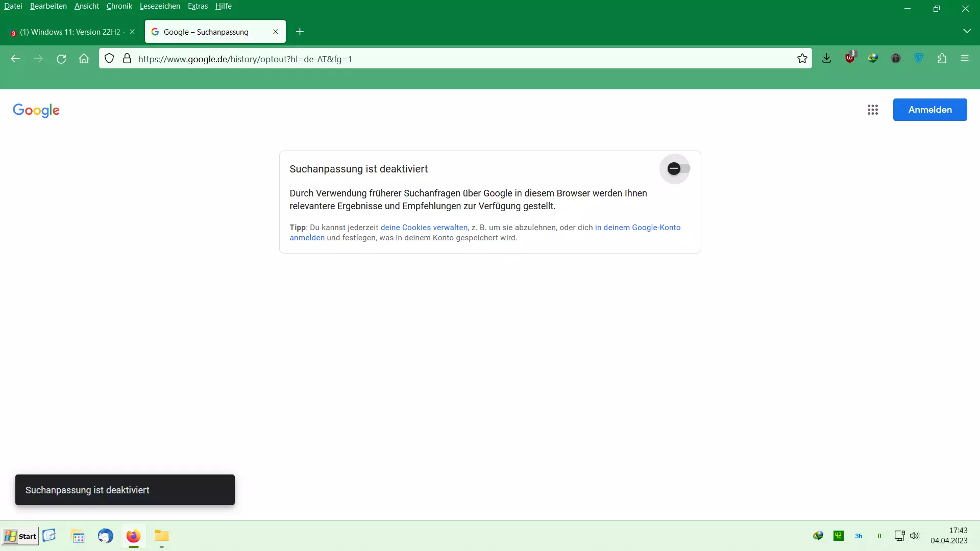Image resolution: width=980 pixels, height=551 pixels.
Task: Open the 'deine Cookies verwalten' link
Action: point(424,228)
